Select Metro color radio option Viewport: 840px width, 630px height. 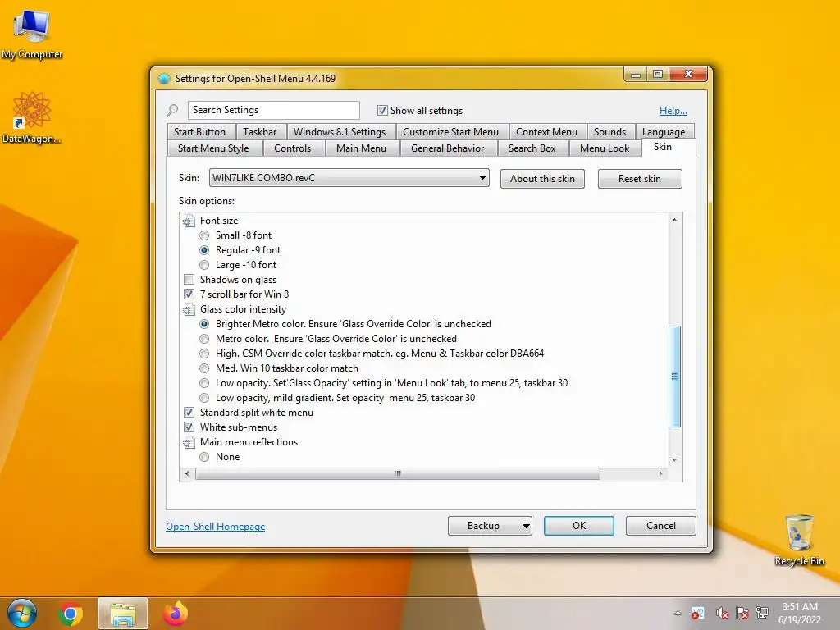coord(204,339)
